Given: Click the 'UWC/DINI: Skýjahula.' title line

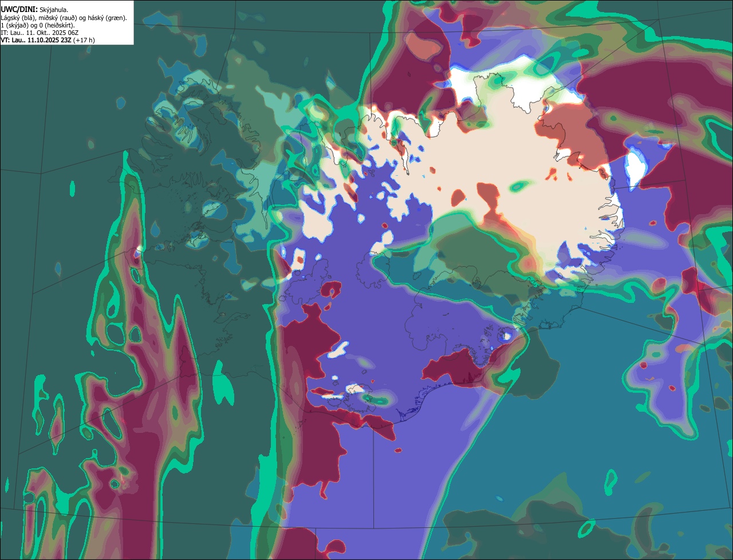Looking at the screenshot, I should (x=34, y=10).
